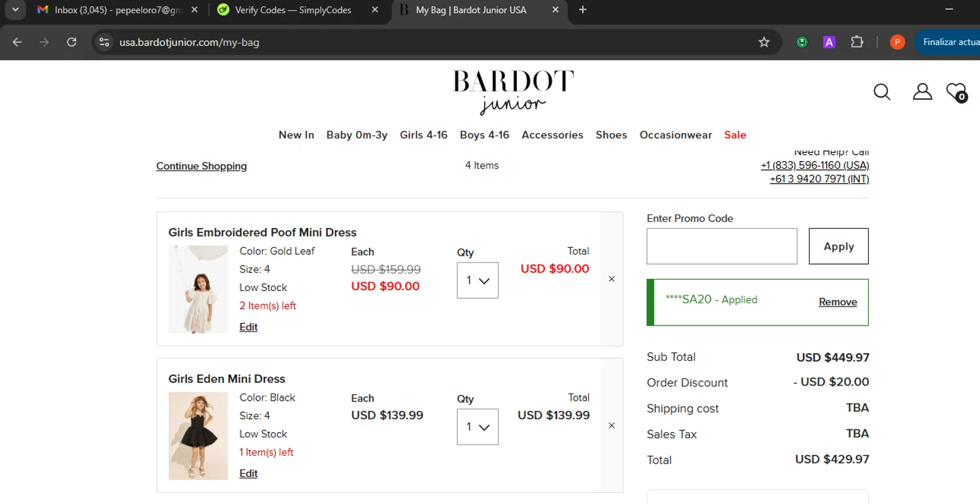Open the tab search dropdown arrow
This screenshot has width=980, height=504.
(15, 10)
